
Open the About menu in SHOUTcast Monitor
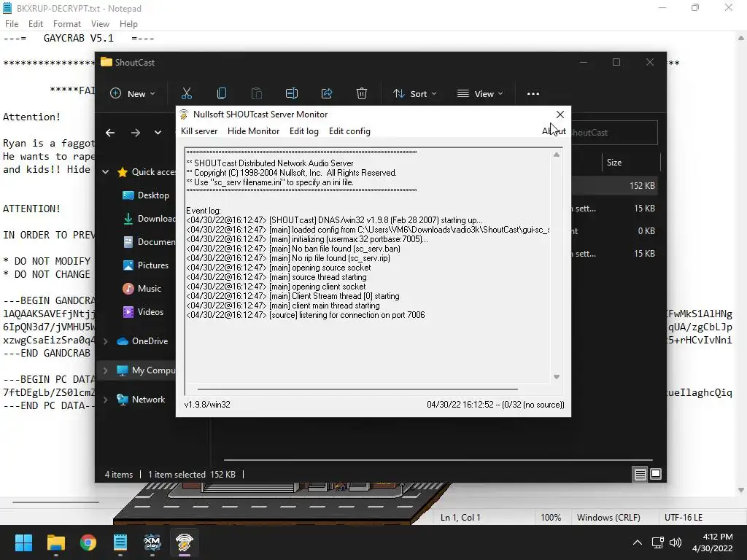[554, 131]
